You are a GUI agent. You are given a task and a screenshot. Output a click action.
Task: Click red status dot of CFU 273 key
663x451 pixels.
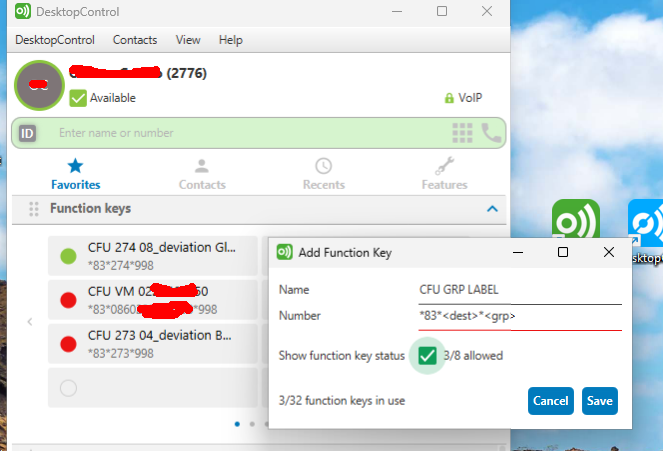(x=68, y=344)
